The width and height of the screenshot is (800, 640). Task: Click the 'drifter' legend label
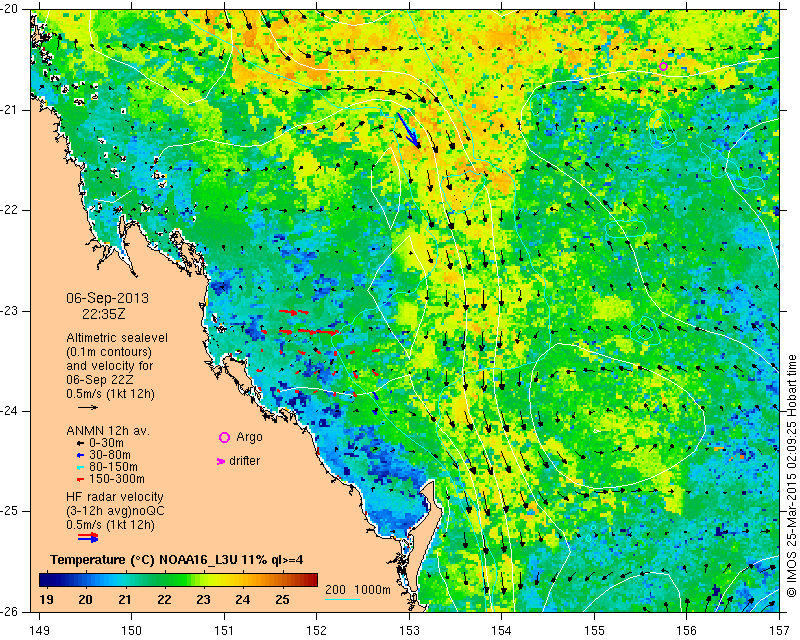[244, 461]
